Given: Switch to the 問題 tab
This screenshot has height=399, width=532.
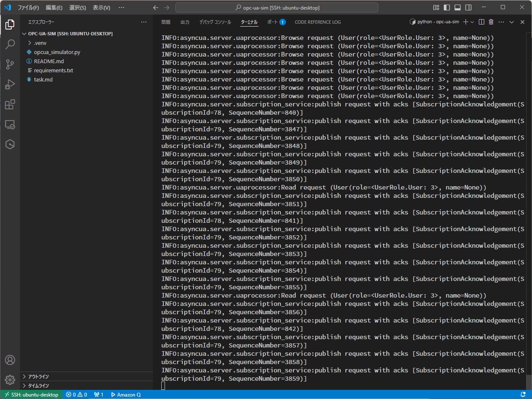Looking at the screenshot, I should tap(166, 22).
